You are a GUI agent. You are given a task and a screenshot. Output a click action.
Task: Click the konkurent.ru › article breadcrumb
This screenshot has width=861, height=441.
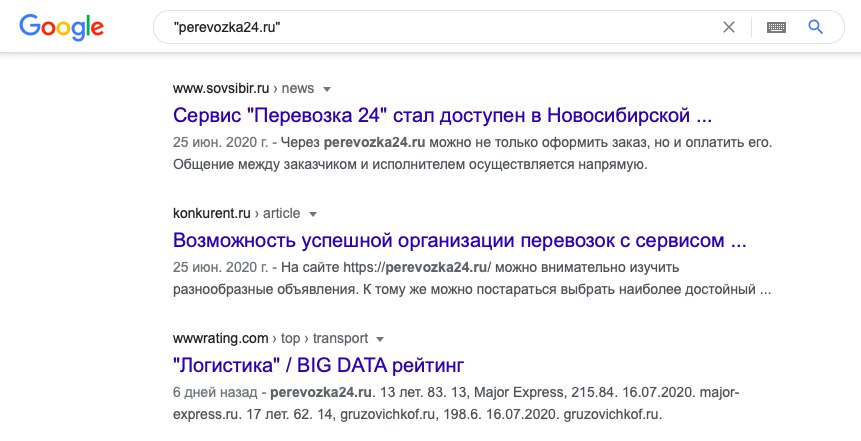(236, 214)
